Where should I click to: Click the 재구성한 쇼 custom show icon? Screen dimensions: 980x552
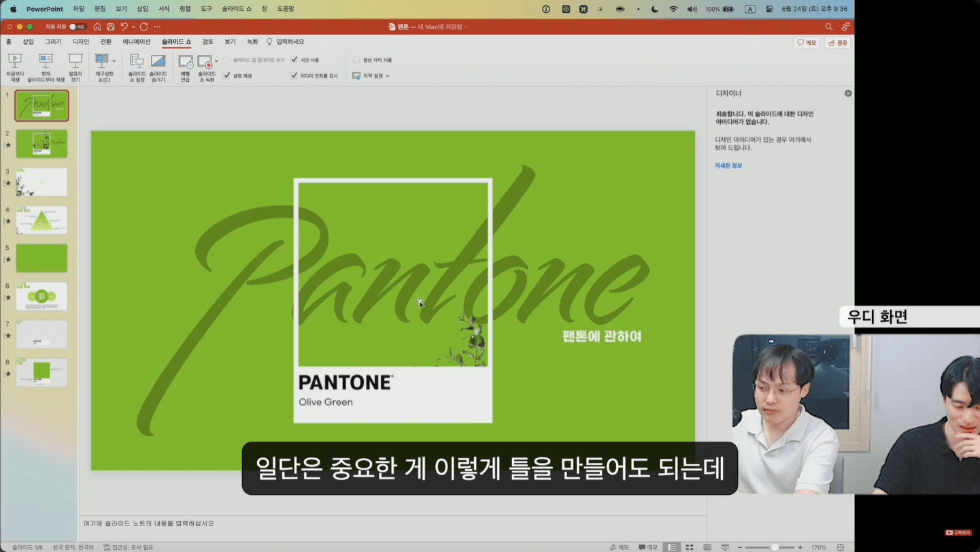click(x=102, y=61)
